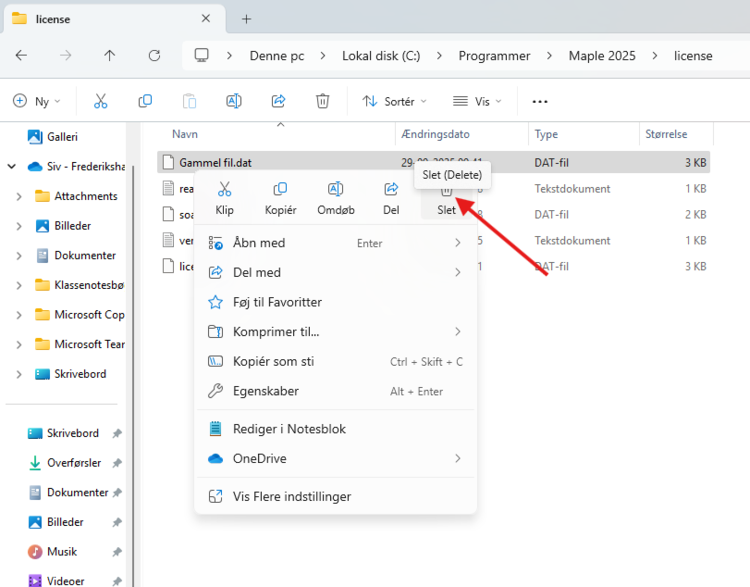
Task: Click the Slet (Delete) icon in context menu
Action: pyautogui.click(x=446, y=191)
